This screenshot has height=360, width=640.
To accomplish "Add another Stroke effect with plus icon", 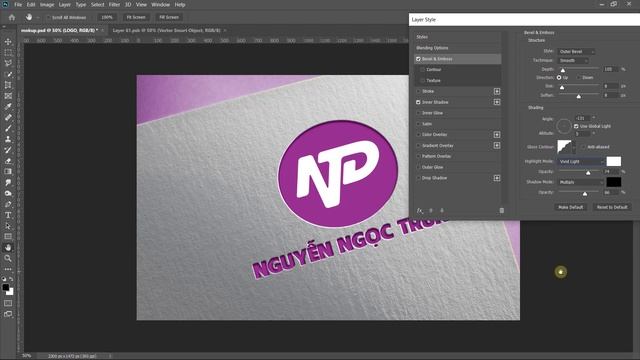I will 497,91.
